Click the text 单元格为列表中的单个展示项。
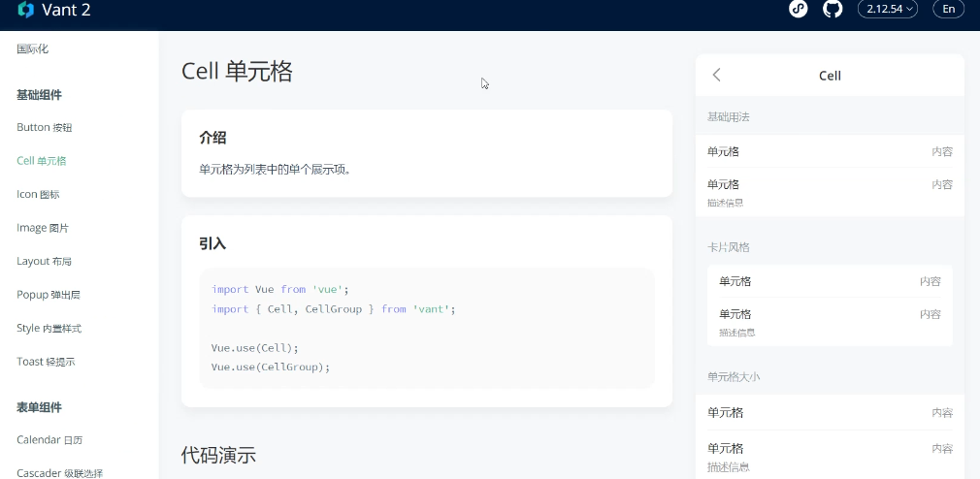980x479 pixels. (x=276, y=170)
